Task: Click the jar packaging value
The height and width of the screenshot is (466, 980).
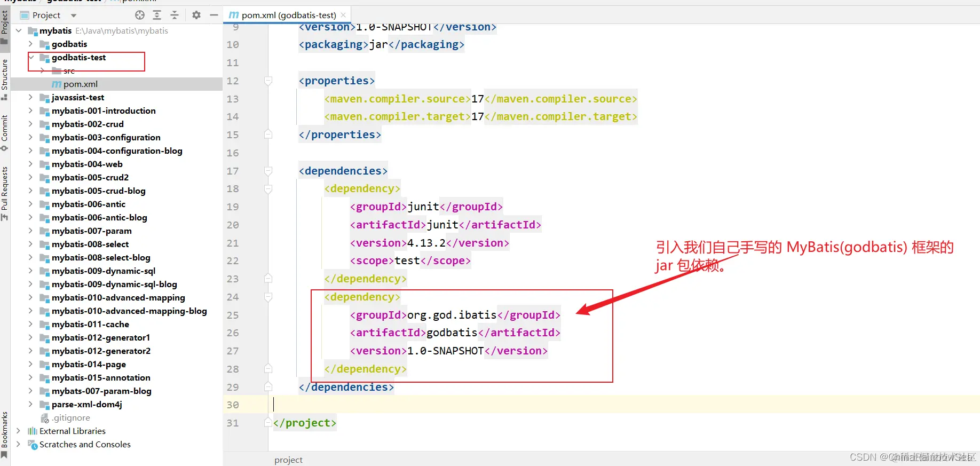Action: coord(378,44)
